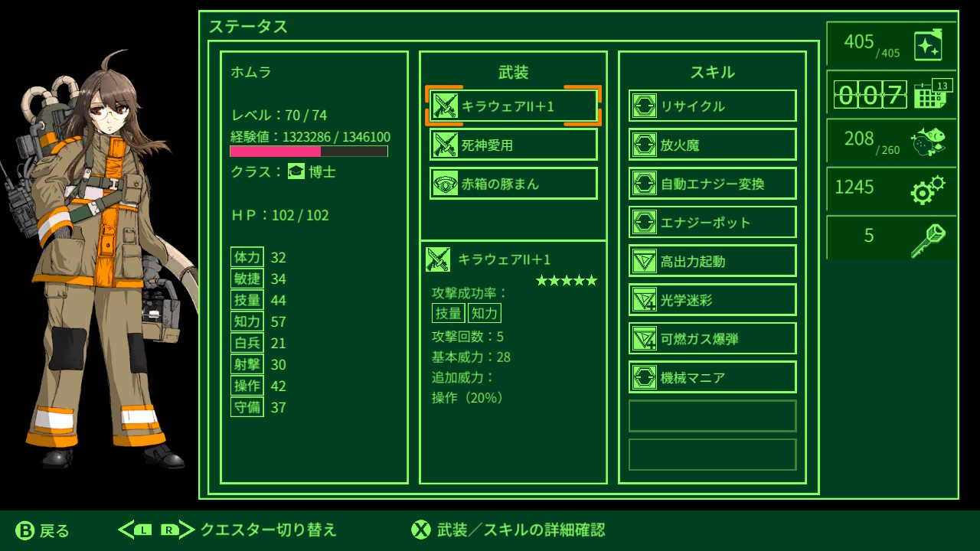Select the 可燃ガス爆弾 skill

(713, 338)
